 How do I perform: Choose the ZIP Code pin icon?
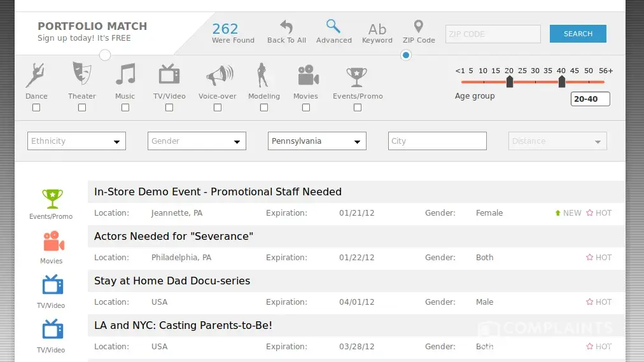[418, 26]
